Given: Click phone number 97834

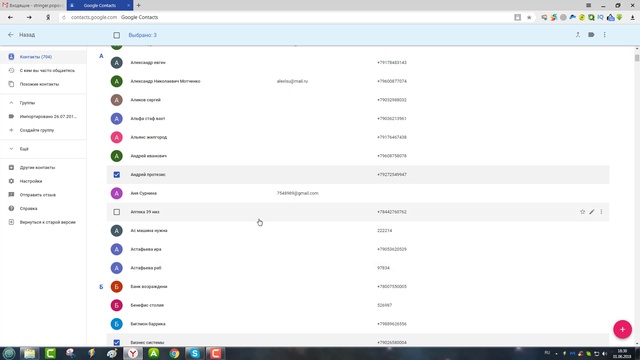Looking at the screenshot, I should [x=383, y=268].
